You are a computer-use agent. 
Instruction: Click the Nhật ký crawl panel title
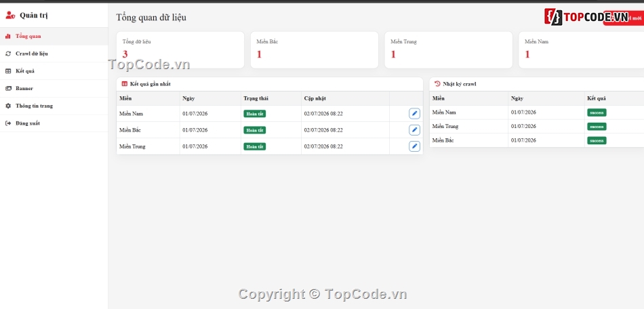[460, 84]
